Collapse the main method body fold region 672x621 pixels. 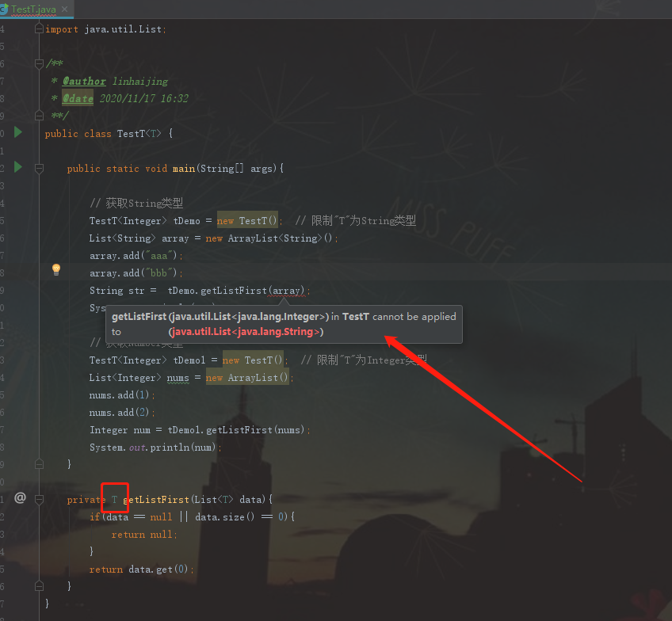[38, 168]
